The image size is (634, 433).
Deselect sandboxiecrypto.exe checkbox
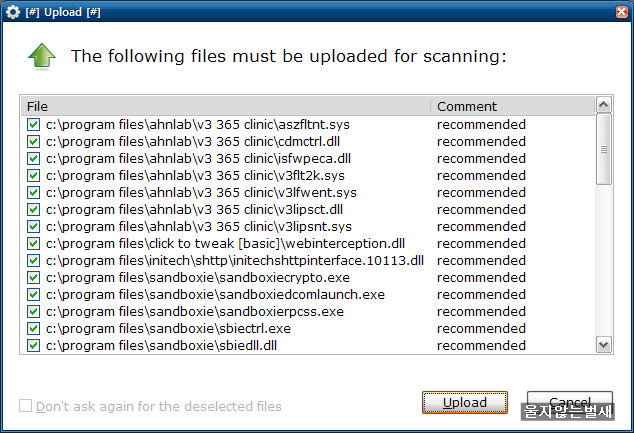[x=34, y=277]
